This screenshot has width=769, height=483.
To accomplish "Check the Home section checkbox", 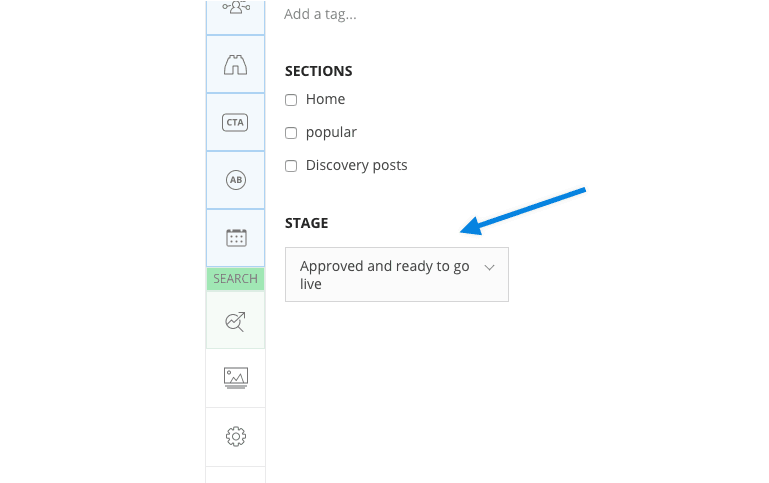I will 291,100.
